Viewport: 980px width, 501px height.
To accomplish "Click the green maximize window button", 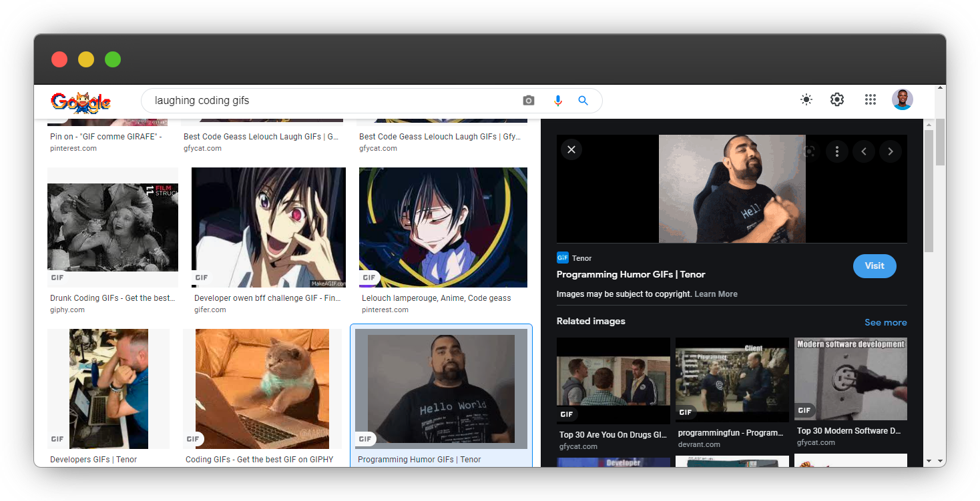I will coord(113,59).
